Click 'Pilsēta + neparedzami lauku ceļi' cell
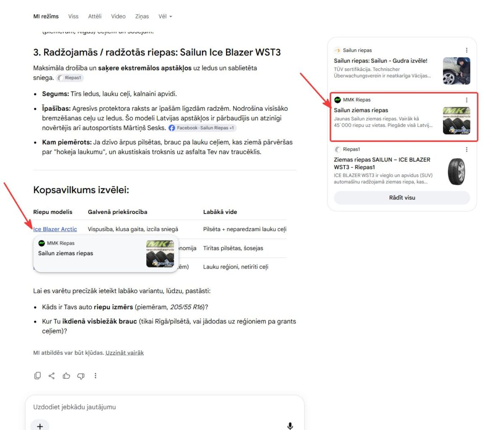The image size is (504, 430). tap(245, 229)
